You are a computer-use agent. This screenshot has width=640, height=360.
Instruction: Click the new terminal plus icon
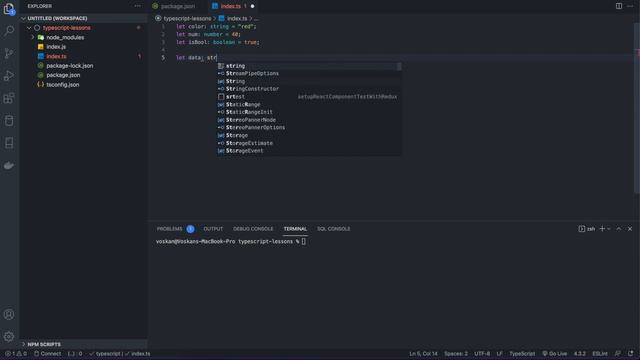(602, 229)
